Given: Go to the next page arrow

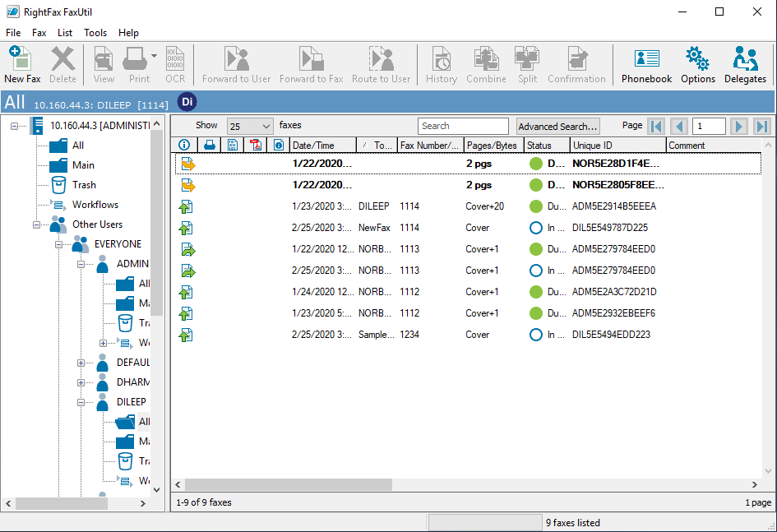Looking at the screenshot, I should 739,127.
